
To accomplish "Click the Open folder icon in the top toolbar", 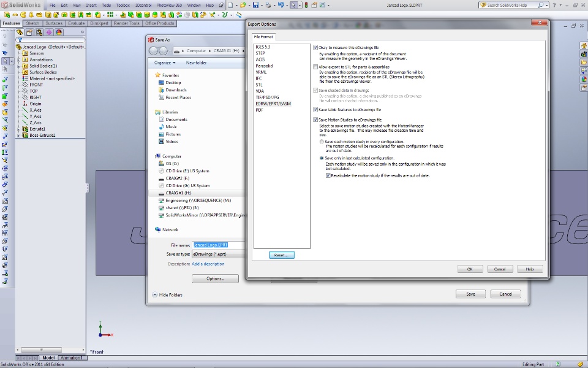I will [x=243, y=5].
